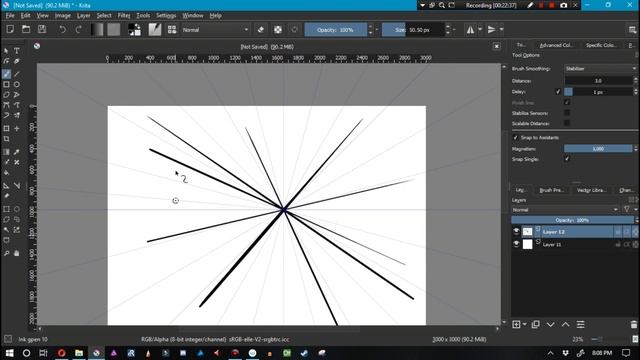The width and height of the screenshot is (640, 360).
Task: Select the Line tool
Action: click(x=17, y=74)
